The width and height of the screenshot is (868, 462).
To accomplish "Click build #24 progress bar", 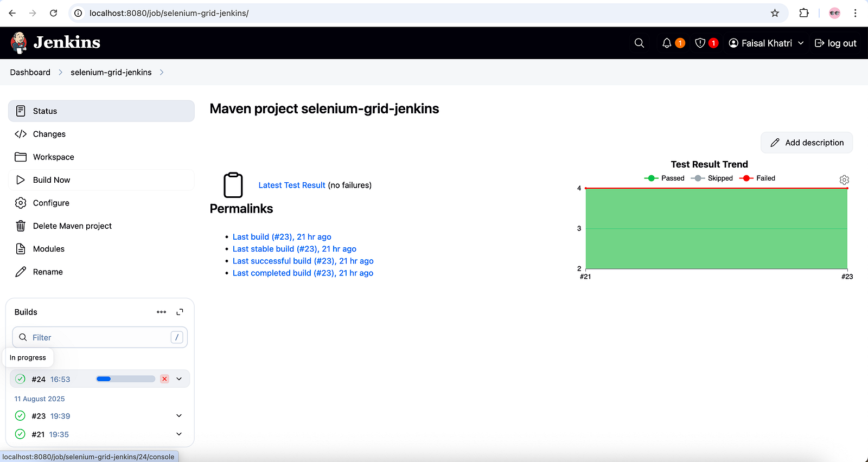I will (126, 379).
